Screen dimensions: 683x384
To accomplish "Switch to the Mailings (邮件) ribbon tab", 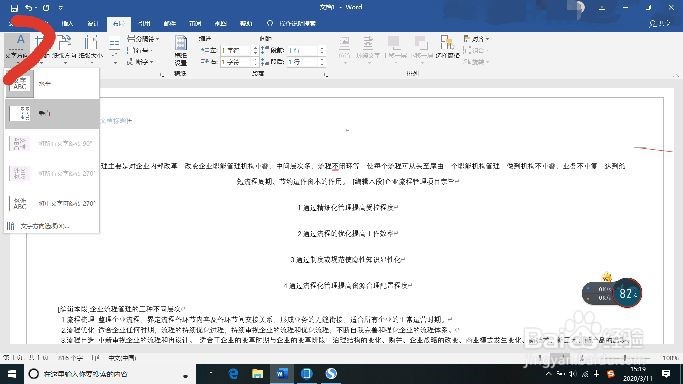I will (169, 24).
